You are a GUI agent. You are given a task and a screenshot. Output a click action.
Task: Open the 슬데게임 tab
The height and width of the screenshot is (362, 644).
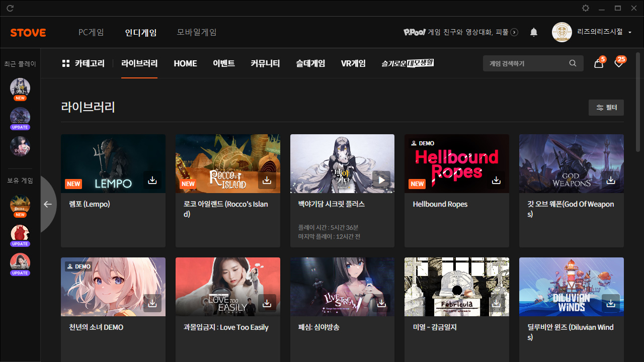click(x=310, y=63)
